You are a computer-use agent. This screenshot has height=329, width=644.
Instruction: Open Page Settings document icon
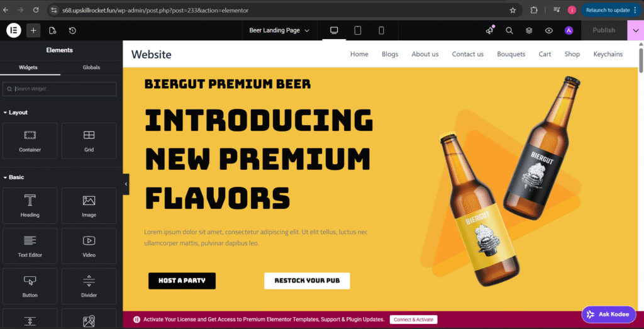52,30
